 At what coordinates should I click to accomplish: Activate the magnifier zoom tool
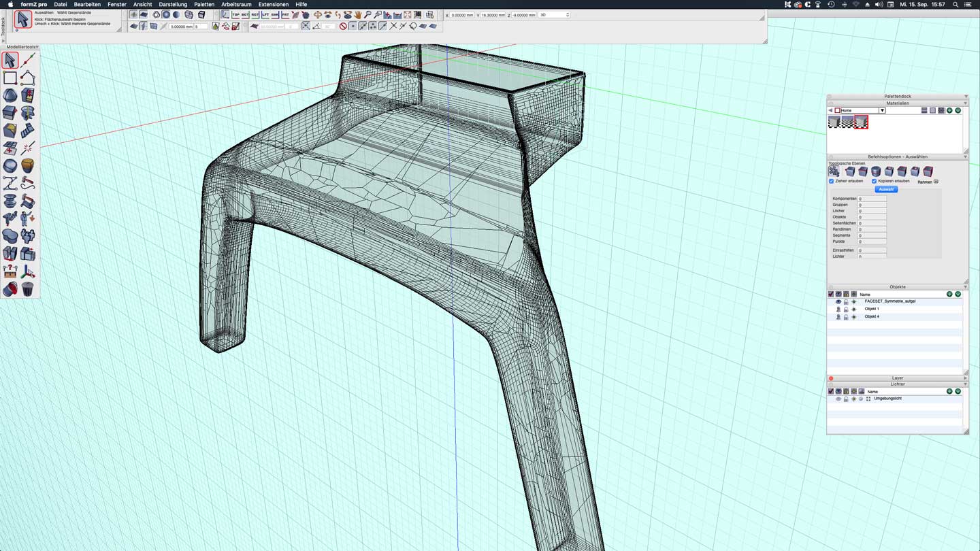pyautogui.click(x=367, y=14)
